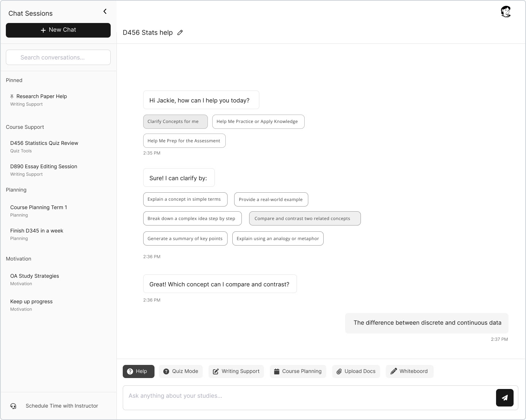The height and width of the screenshot is (420, 526).
Task: Pick "Provide a real-world example" chip
Action: 271,200
